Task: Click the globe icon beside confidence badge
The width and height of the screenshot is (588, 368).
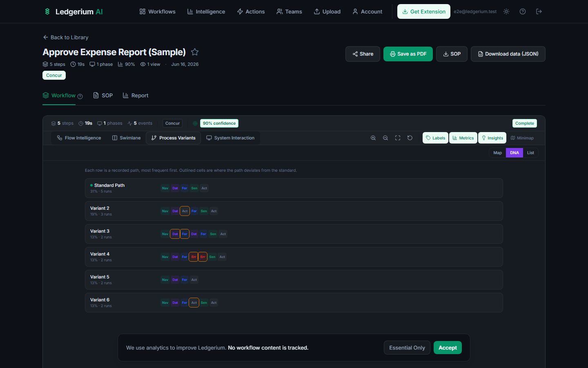Action: [x=195, y=123]
